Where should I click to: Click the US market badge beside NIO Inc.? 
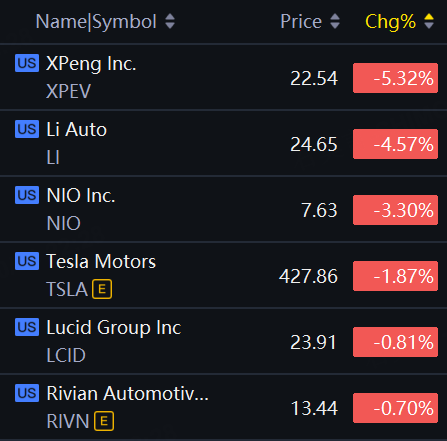(27, 195)
